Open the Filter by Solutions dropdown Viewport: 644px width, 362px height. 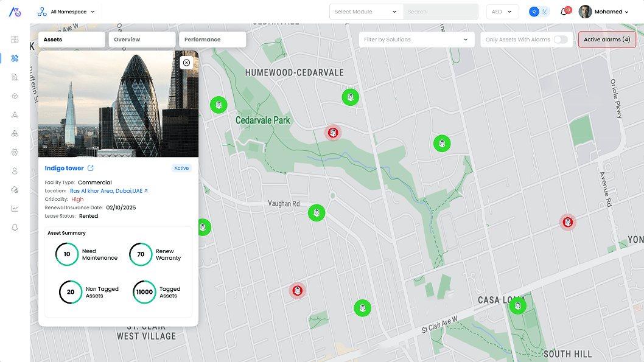click(416, 40)
